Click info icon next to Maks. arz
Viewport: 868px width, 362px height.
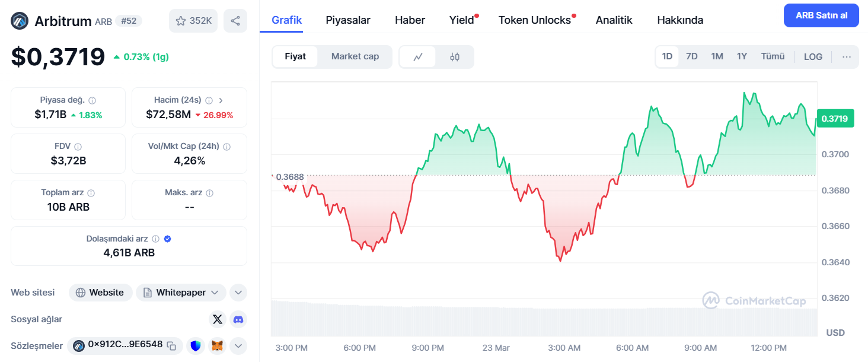click(x=209, y=193)
